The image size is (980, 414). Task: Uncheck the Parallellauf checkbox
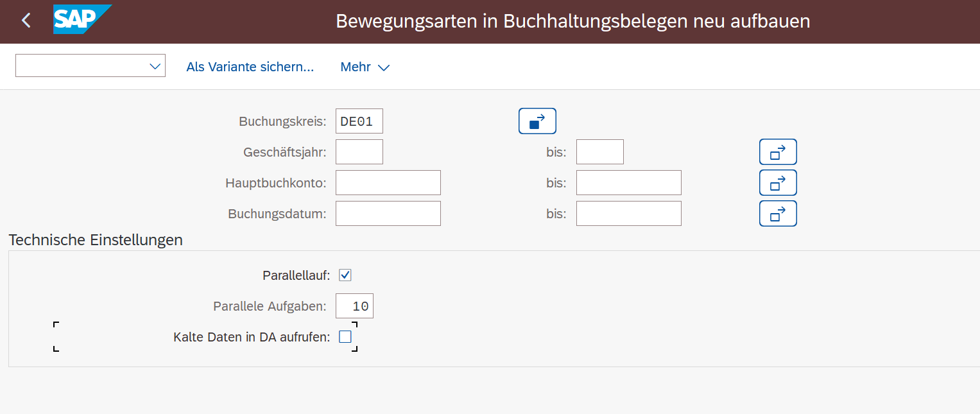tap(345, 275)
